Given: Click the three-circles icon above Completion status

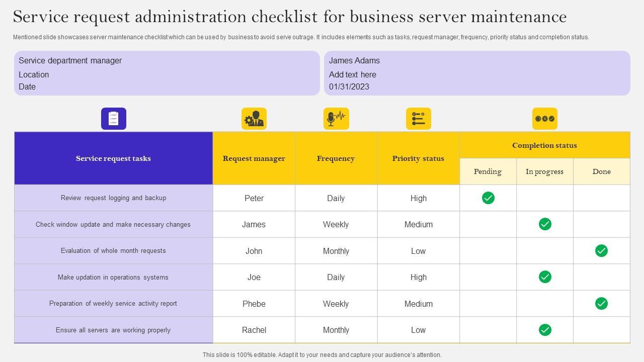Looking at the screenshot, I should pos(545,119).
